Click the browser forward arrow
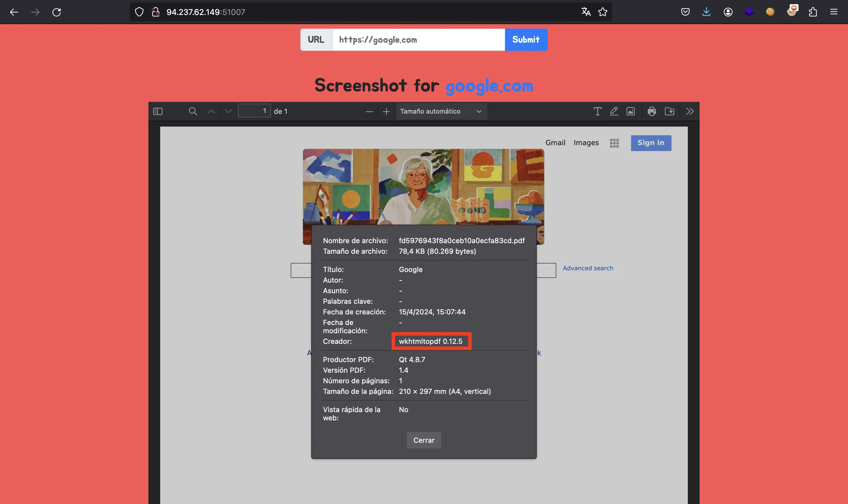Viewport: 848px width, 504px height. point(35,12)
